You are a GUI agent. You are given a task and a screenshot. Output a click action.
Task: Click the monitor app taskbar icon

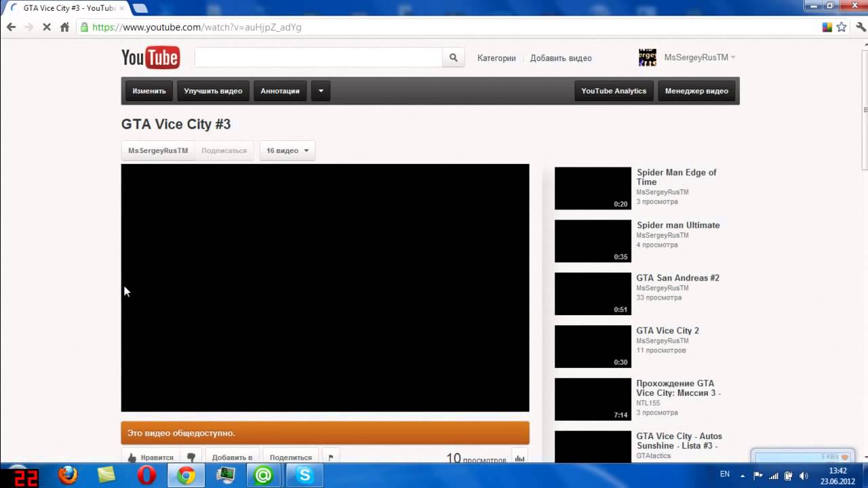pyautogui.click(x=225, y=476)
